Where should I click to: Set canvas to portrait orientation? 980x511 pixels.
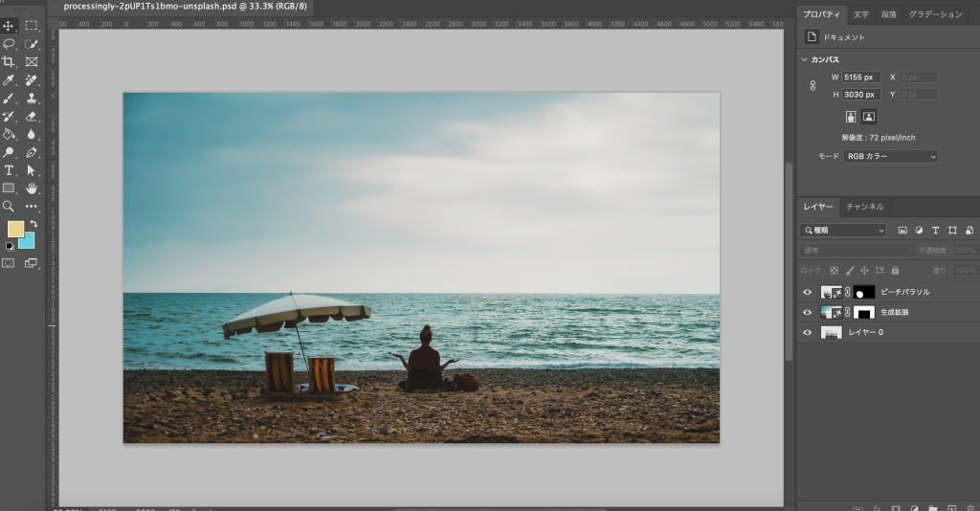point(850,117)
